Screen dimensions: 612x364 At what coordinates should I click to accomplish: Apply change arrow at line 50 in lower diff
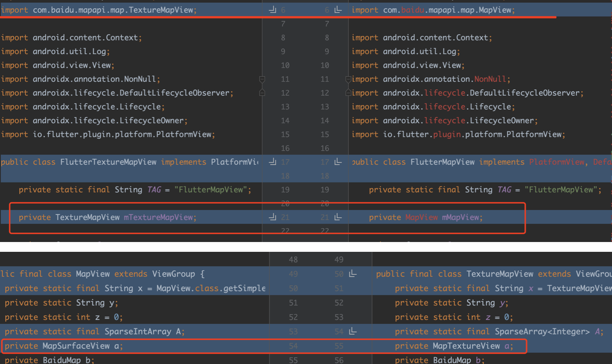click(353, 273)
